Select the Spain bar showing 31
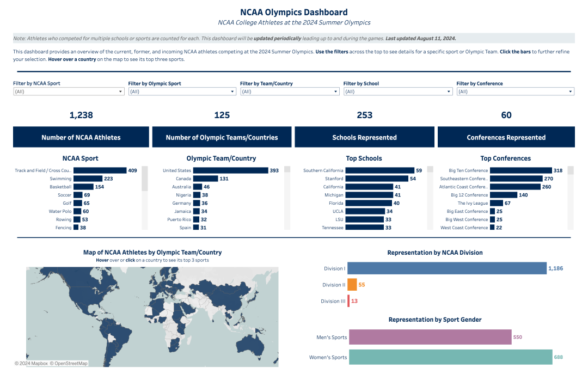The image size is (588, 374). [196, 228]
